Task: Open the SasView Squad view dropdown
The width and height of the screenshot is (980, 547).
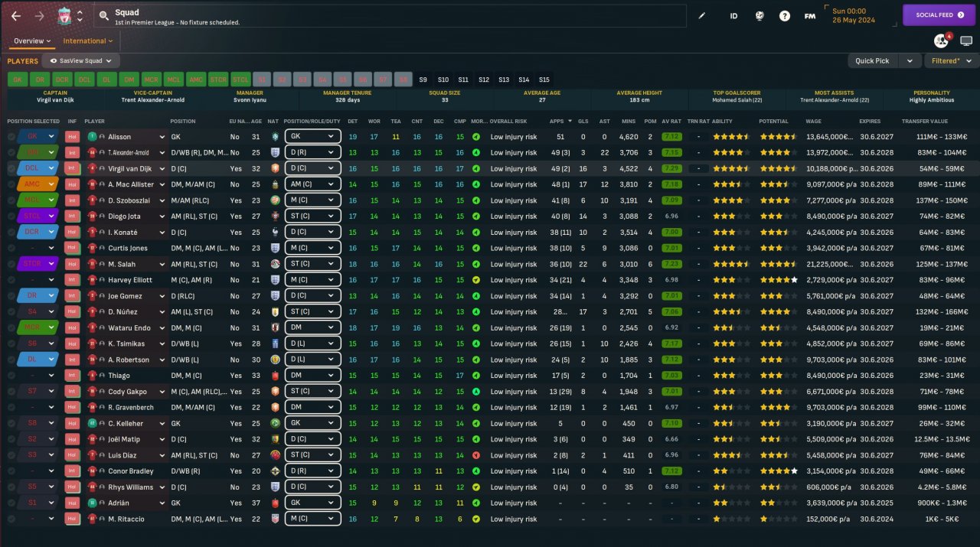Action: (81, 60)
